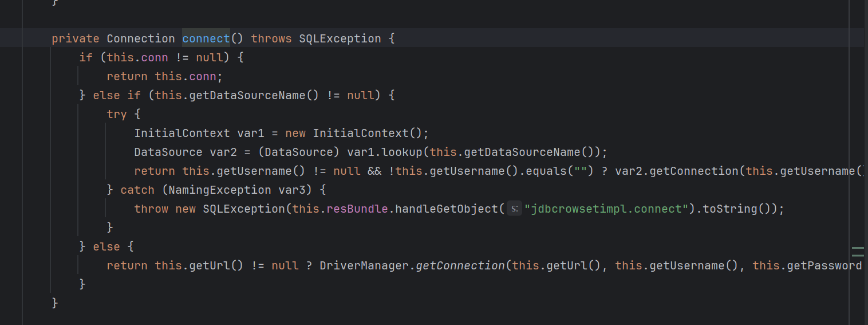868x325 pixels.
Task: Click SQLException after the throws keyword
Action: tap(340, 38)
